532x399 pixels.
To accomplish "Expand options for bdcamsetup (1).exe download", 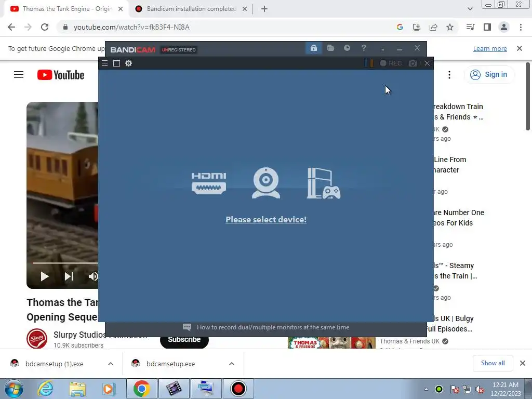I will [x=111, y=364].
